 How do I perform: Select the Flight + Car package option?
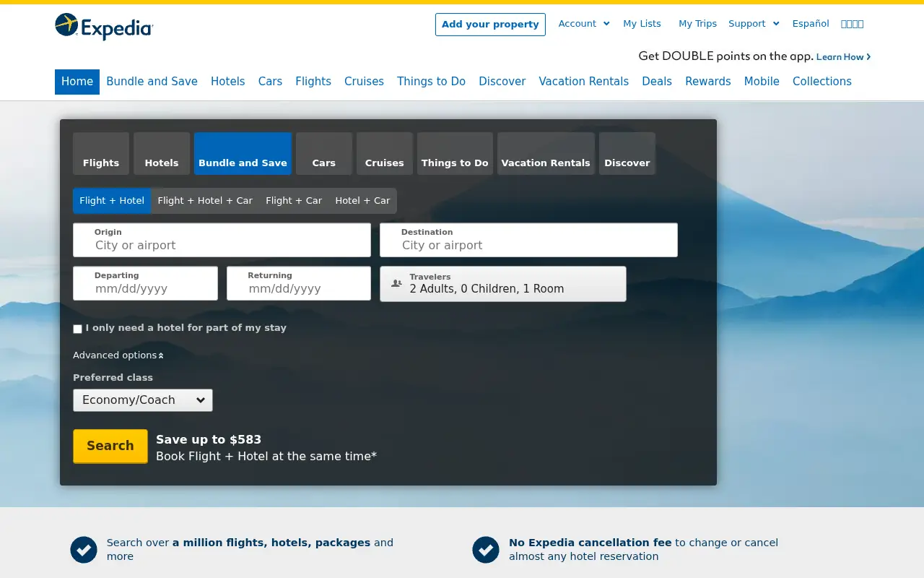(294, 201)
